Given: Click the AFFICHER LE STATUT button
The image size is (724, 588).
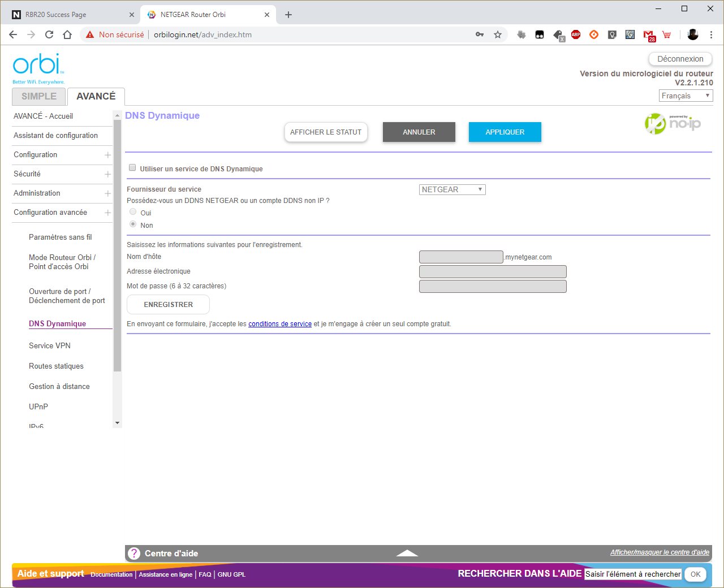Looking at the screenshot, I should pyautogui.click(x=326, y=132).
